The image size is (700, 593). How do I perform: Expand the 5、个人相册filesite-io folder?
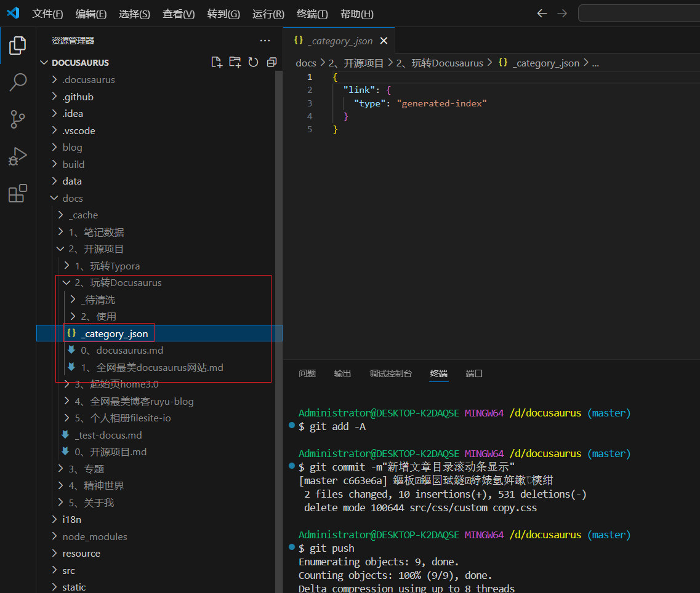pos(123,418)
